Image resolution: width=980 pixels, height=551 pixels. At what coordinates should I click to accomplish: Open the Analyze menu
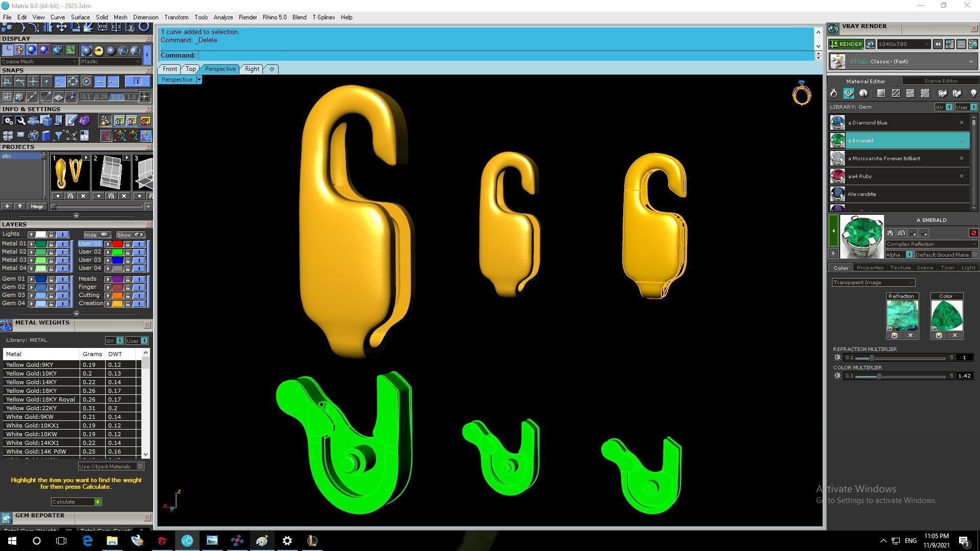click(223, 17)
